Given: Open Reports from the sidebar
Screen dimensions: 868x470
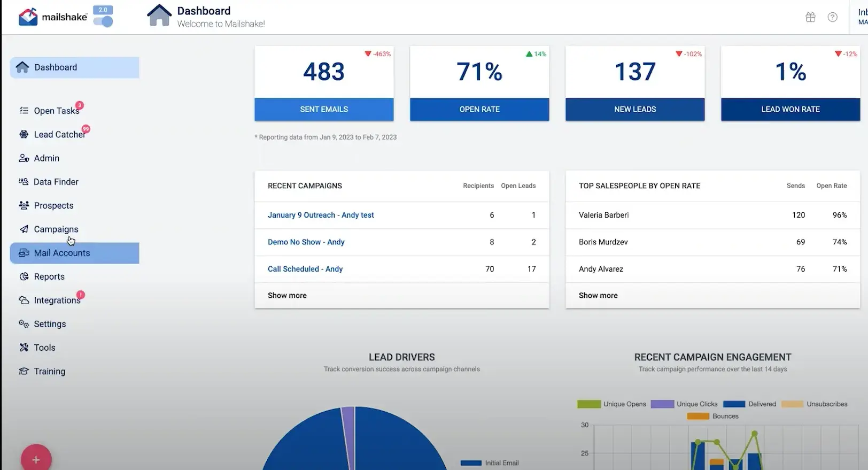Looking at the screenshot, I should [x=49, y=276].
